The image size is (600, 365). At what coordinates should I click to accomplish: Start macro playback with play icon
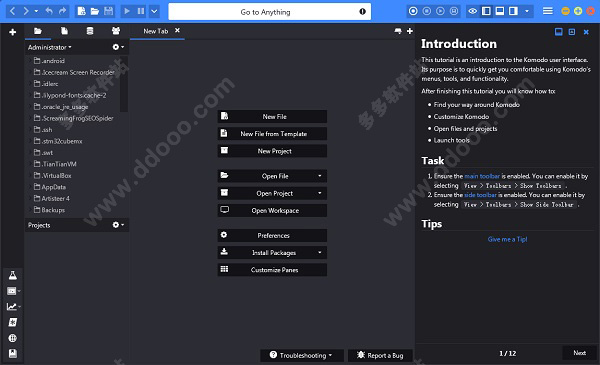[x=127, y=11]
